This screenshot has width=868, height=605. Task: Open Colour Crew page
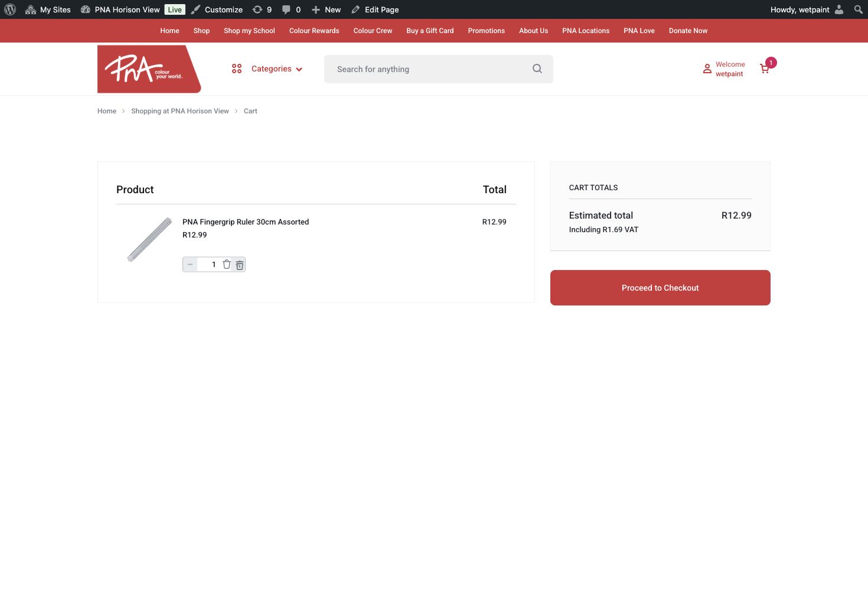tap(373, 31)
